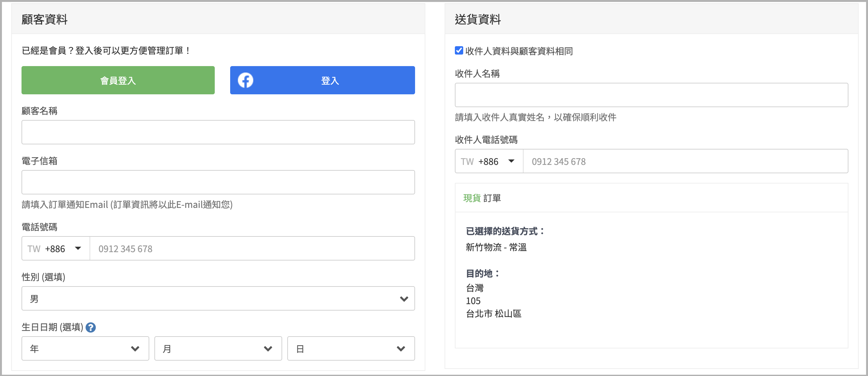The width and height of the screenshot is (868, 376).
Task: Click the 新竹物流 - 常溫 shipping text
Action: tap(496, 247)
